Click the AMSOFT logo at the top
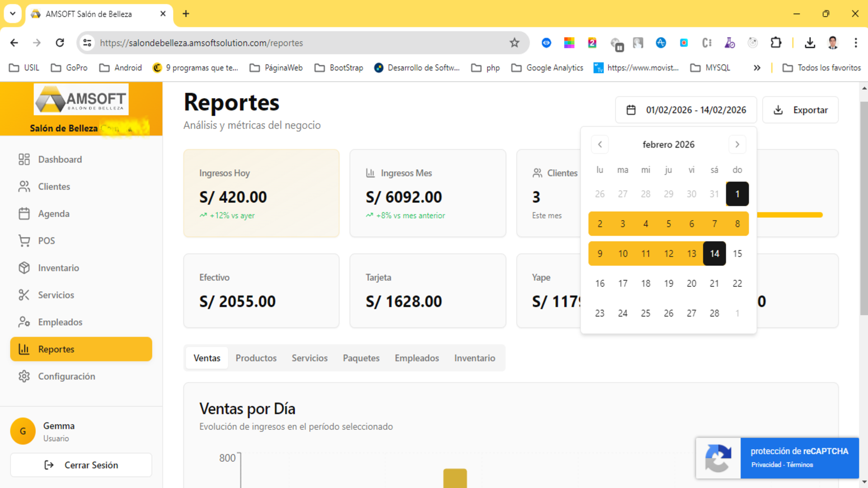The image size is (868, 488). coord(80,99)
